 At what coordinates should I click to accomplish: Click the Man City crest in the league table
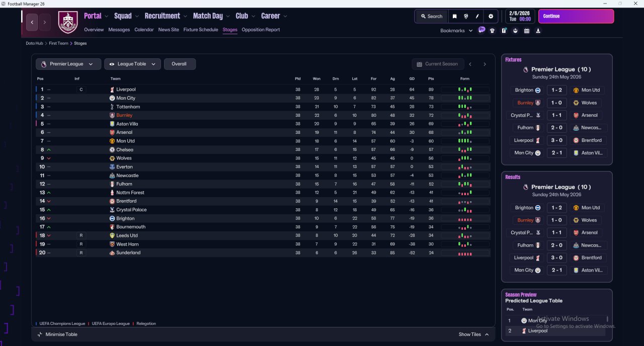pyautogui.click(x=112, y=98)
